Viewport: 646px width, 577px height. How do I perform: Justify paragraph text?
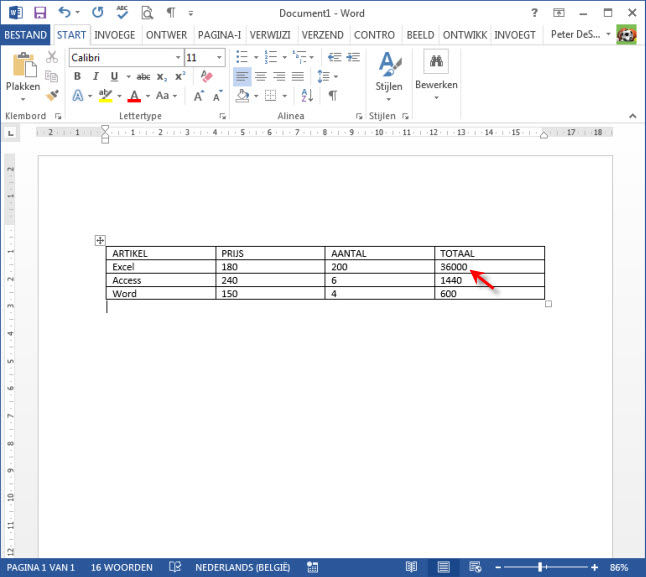(x=297, y=76)
